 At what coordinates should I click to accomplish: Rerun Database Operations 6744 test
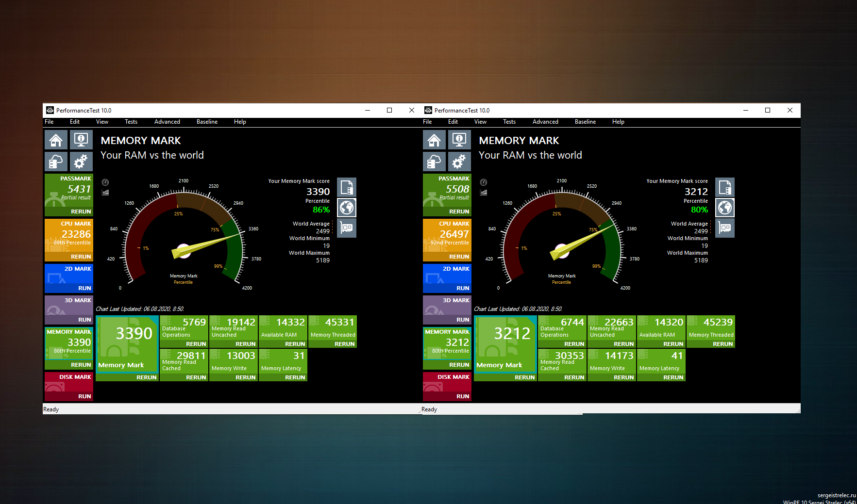pos(574,344)
